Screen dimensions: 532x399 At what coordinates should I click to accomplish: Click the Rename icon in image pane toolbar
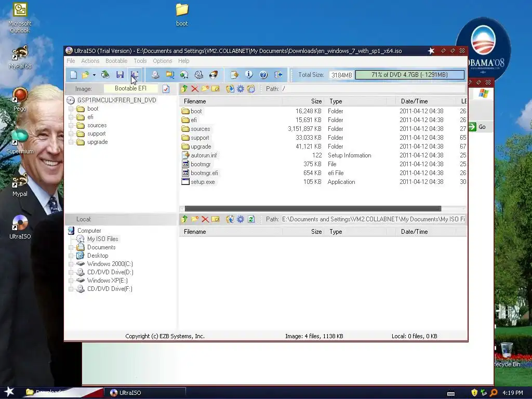tap(216, 89)
